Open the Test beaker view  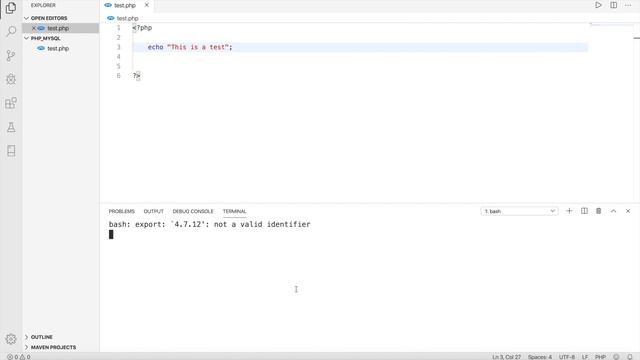click(11, 127)
